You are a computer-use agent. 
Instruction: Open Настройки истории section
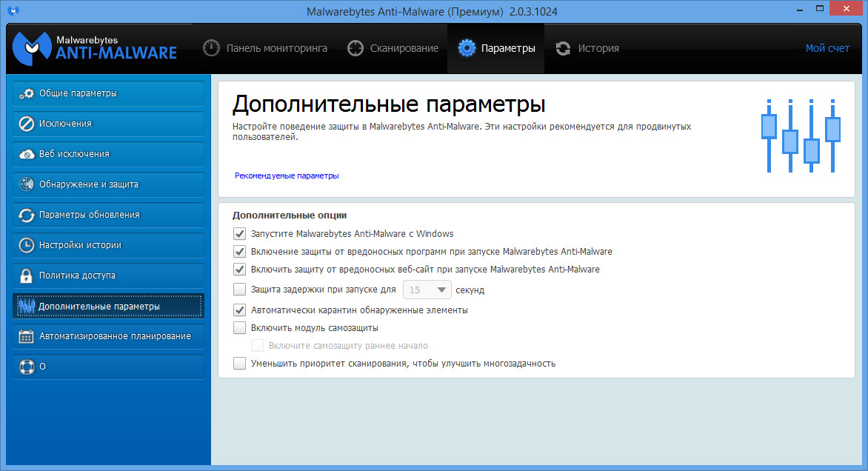point(108,245)
